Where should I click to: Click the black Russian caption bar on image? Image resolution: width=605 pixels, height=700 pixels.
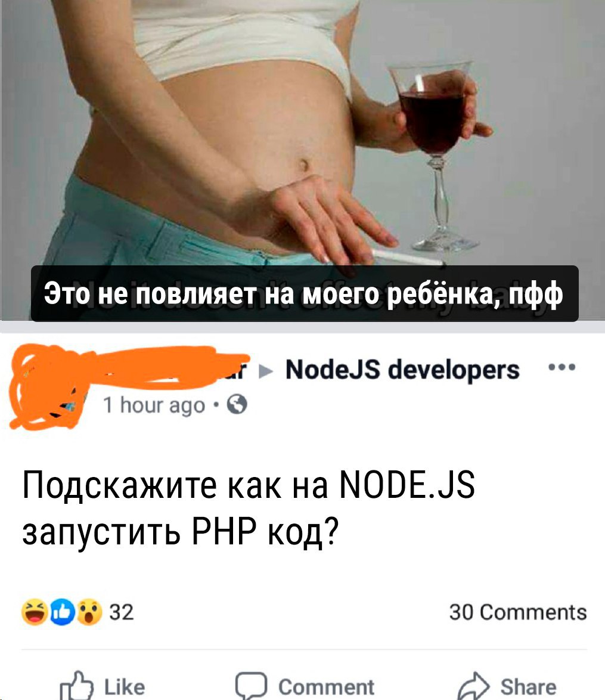coord(304,294)
